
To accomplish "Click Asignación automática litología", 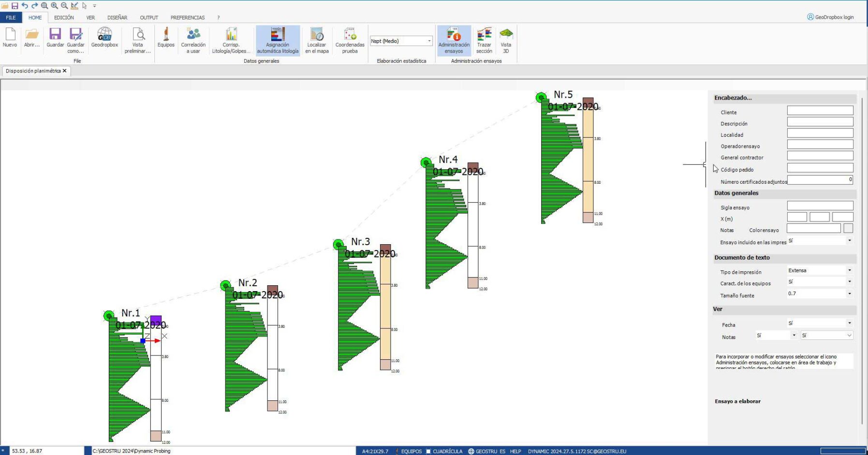I will (x=278, y=40).
